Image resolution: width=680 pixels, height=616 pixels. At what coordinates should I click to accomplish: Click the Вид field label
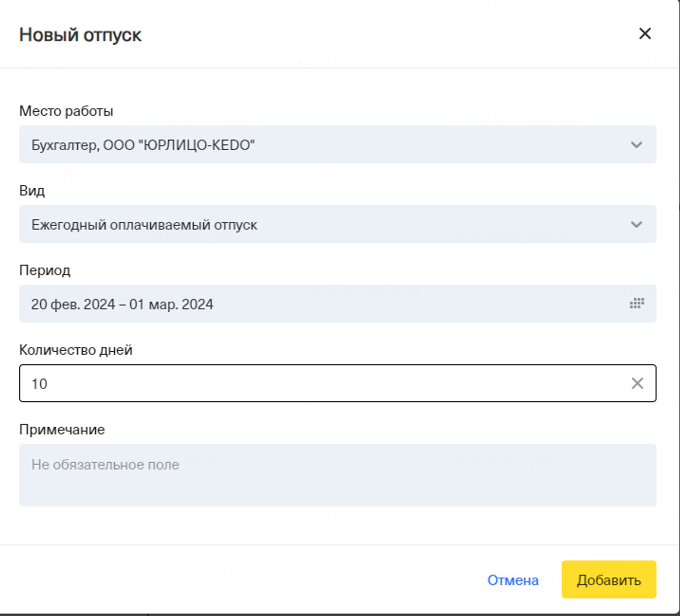pos(32,191)
